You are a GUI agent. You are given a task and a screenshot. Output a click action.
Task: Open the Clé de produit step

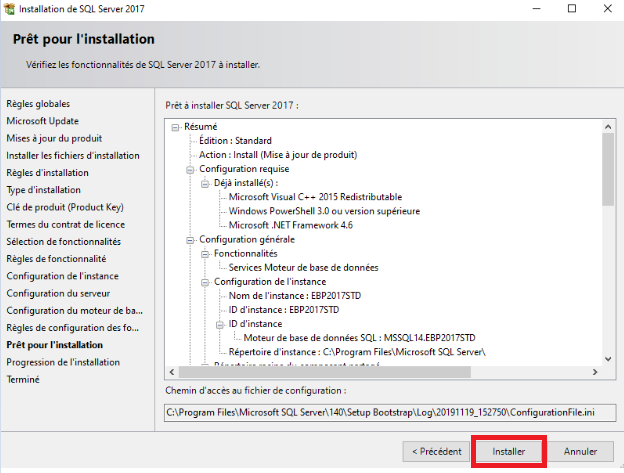click(65, 207)
